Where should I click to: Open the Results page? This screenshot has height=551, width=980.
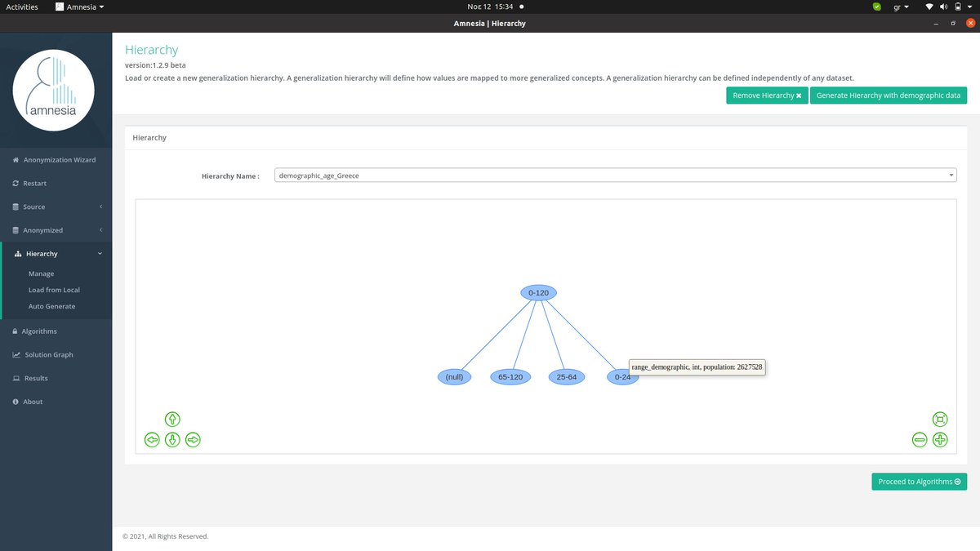pyautogui.click(x=56, y=379)
